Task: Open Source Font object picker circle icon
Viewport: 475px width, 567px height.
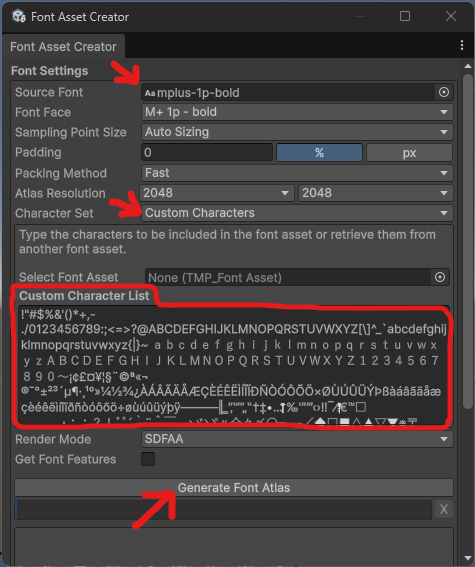Action: 444,92
